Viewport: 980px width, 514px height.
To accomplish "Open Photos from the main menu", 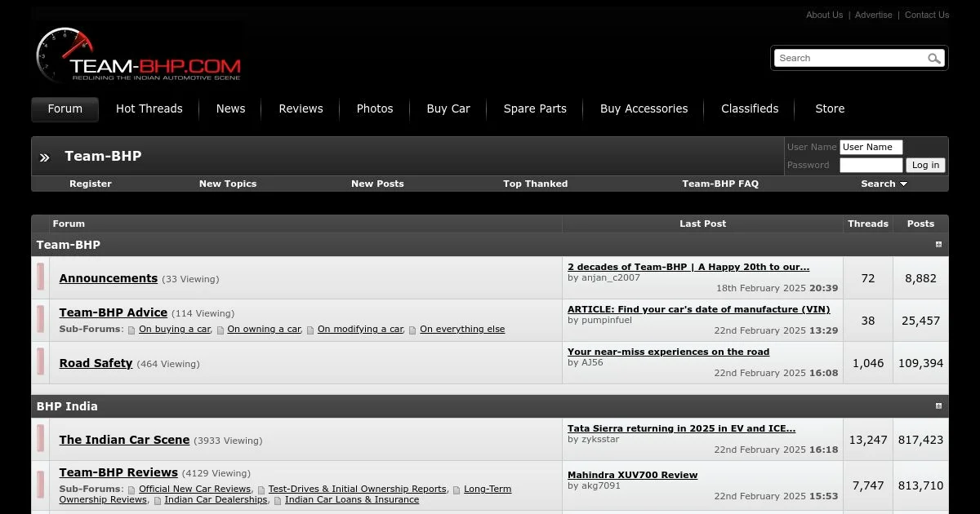I will pos(375,109).
